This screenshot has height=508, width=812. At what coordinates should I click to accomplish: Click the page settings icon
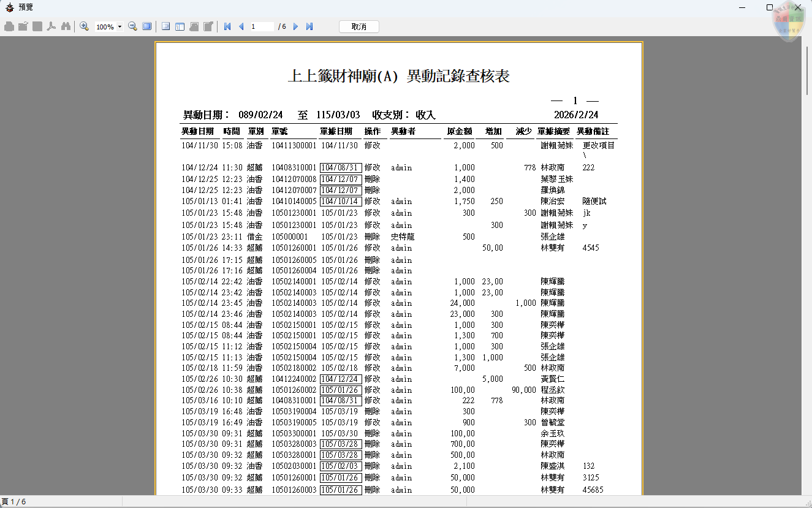point(194,26)
